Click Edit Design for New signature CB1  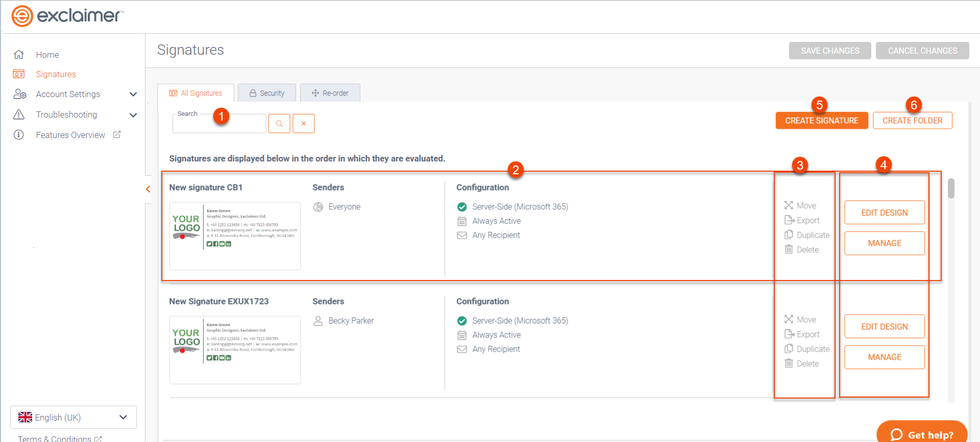coord(884,213)
